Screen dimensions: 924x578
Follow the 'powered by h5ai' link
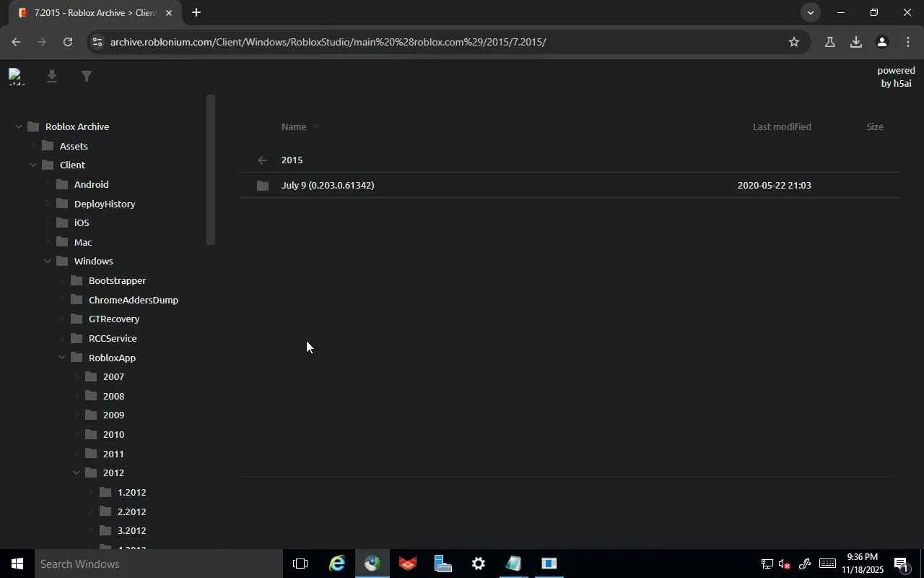[896, 77]
